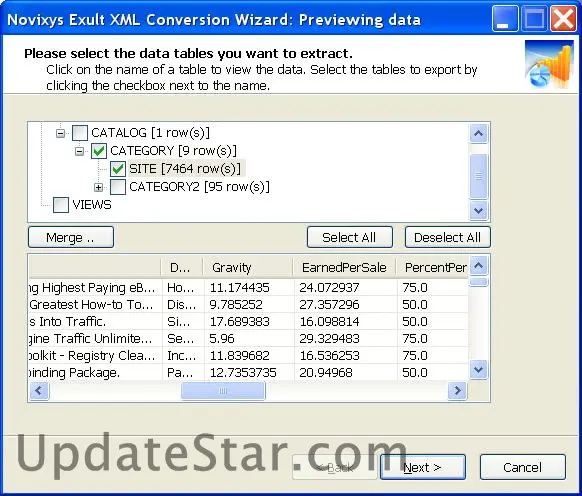Click the PercentPer column header

pyautogui.click(x=432, y=267)
